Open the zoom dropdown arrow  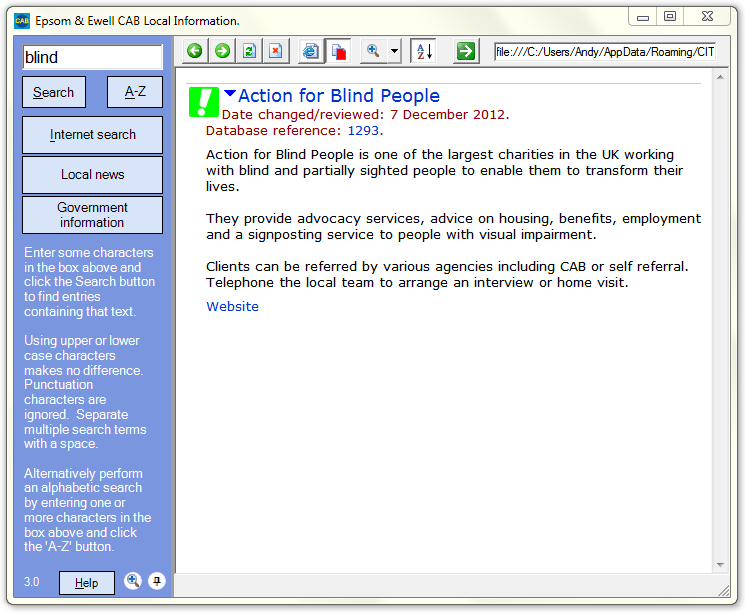click(x=394, y=51)
